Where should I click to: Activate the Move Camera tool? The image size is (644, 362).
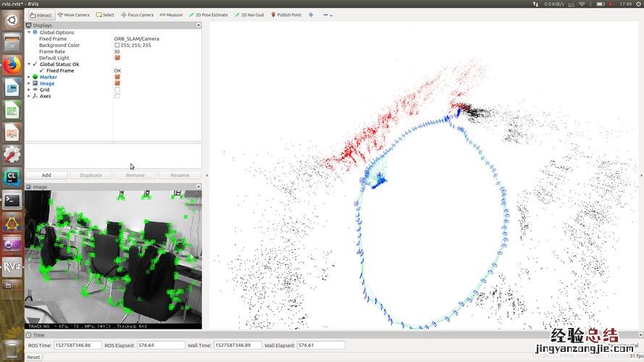73,14
